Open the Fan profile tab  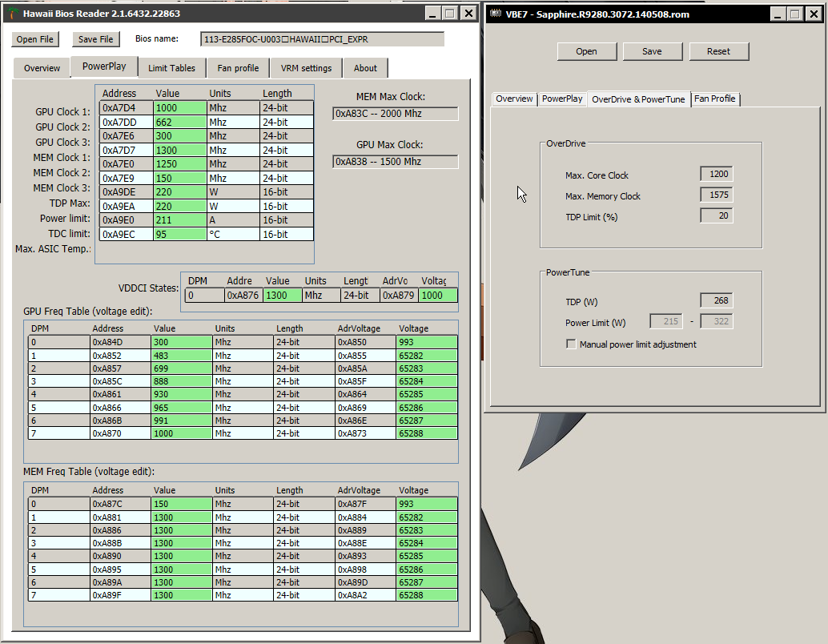click(238, 68)
